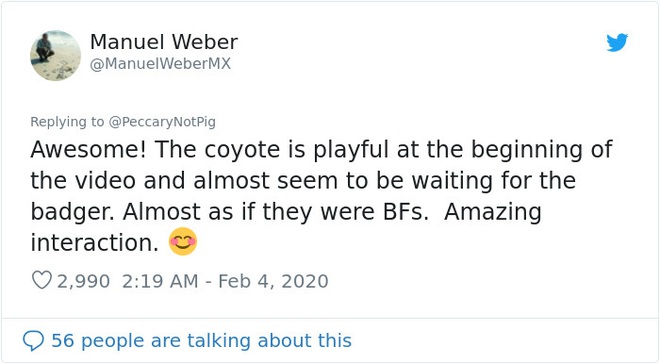
Task: Click the word 'interaction.' in tweet
Action: pyautogui.click(x=94, y=243)
